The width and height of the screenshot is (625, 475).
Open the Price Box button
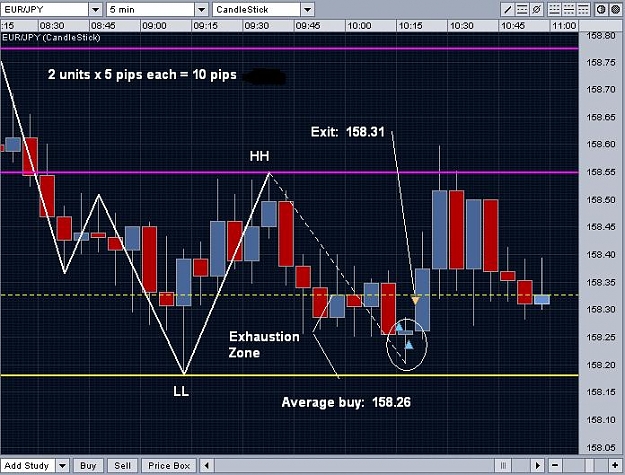click(169, 465)
